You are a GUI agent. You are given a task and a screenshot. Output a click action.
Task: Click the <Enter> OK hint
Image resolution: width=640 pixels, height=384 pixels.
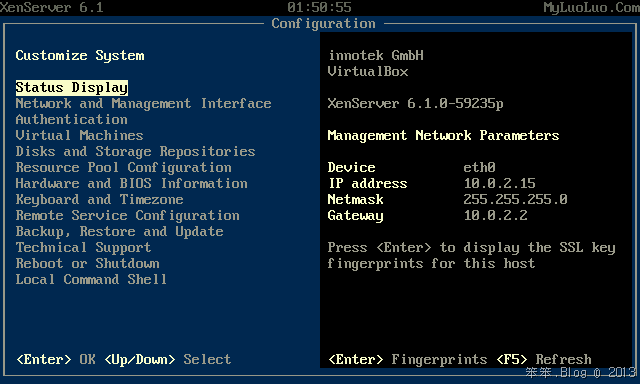click(56, 360)
